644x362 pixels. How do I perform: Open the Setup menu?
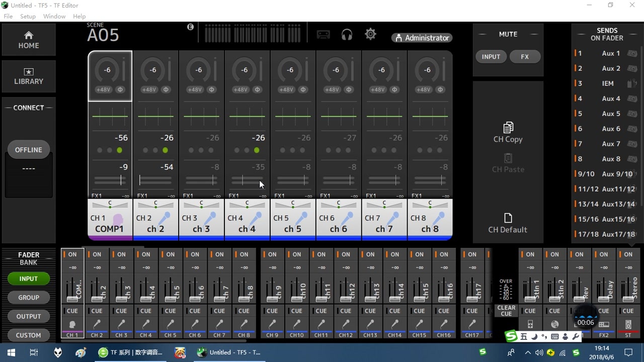click(28, 16)
